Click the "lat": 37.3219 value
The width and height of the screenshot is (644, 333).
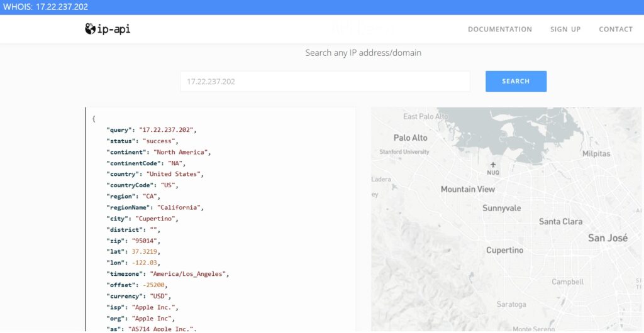[x=145, y=251]
